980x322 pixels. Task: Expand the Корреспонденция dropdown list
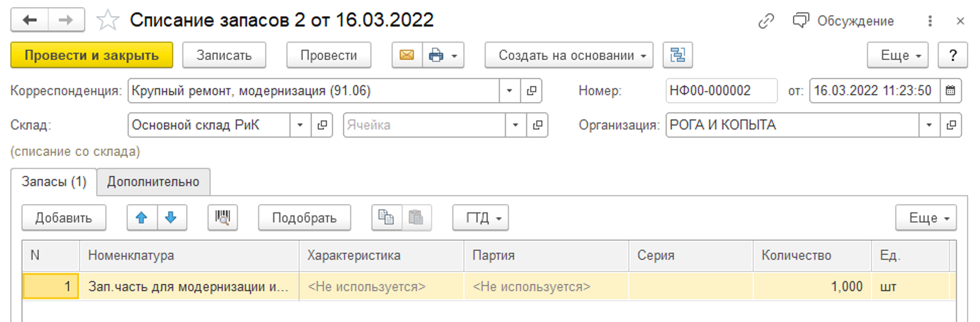click(509, 91)
